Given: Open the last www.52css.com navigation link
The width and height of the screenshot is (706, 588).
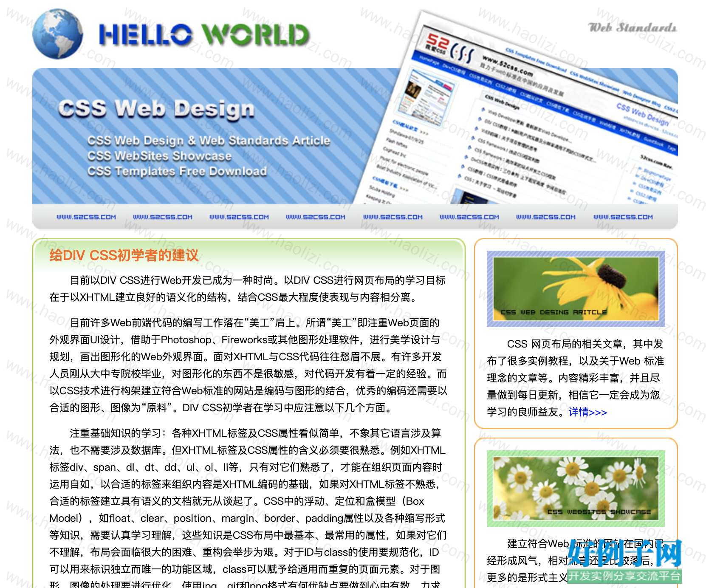Looking at the screenshot, I should [623, 217].
